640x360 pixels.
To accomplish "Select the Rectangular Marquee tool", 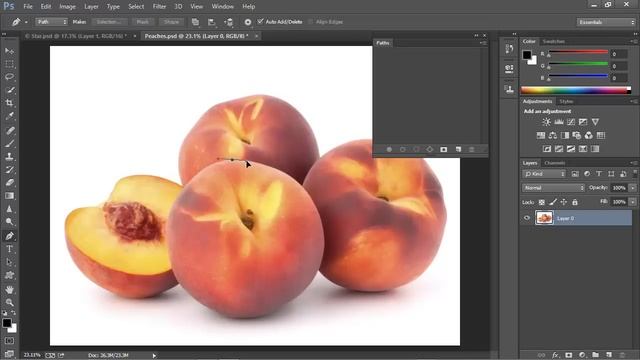I will [9, 64].
